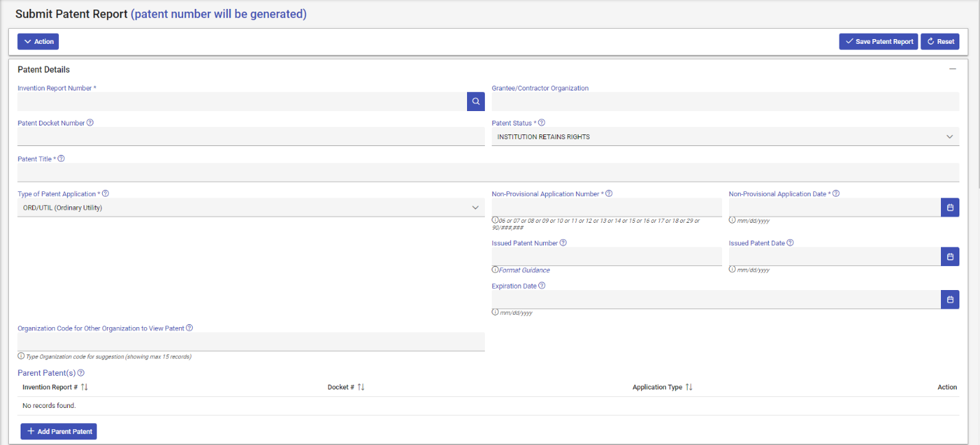This screenshot has height=445, width=980.
Task: Click the Issued Patent Number help icon
Action: coord(563,243)
